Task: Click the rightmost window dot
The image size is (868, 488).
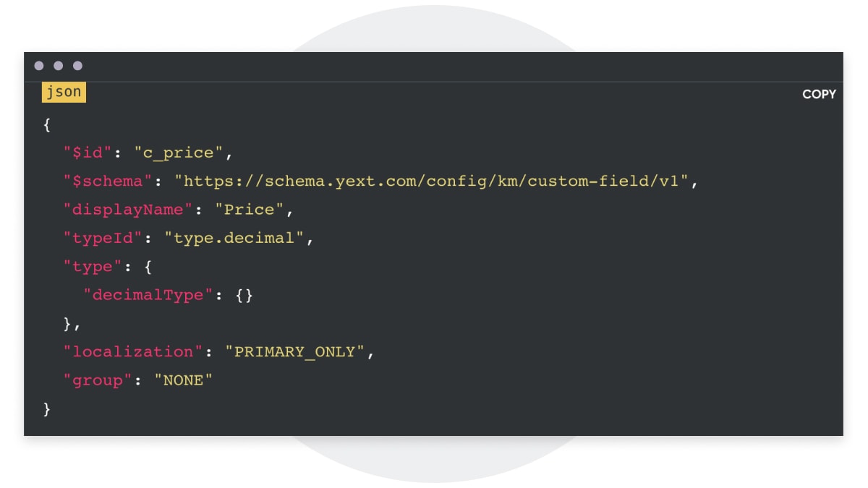Action: (77, 66)
